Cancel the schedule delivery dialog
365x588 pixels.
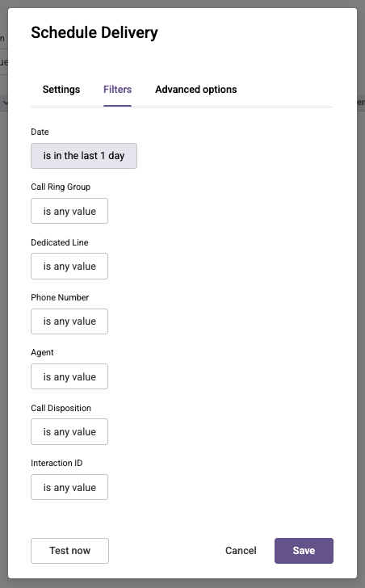point(241,551)
